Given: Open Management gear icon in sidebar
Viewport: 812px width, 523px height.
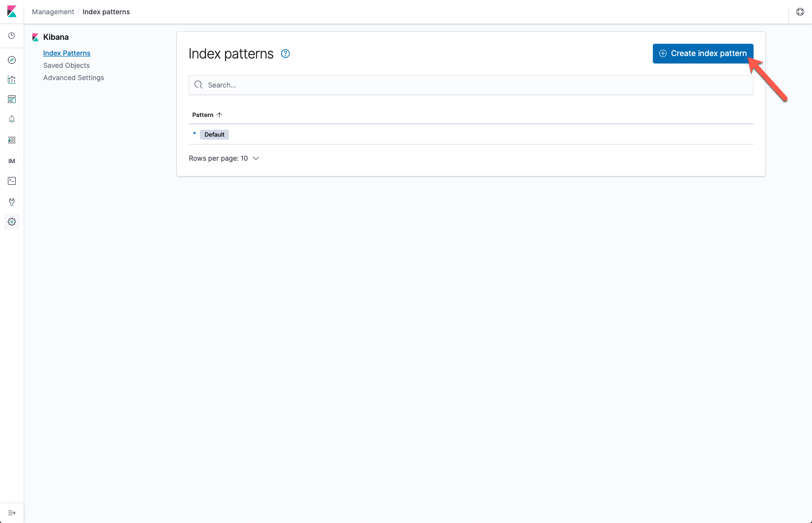Looking at the screenshot, I should 12,222.
